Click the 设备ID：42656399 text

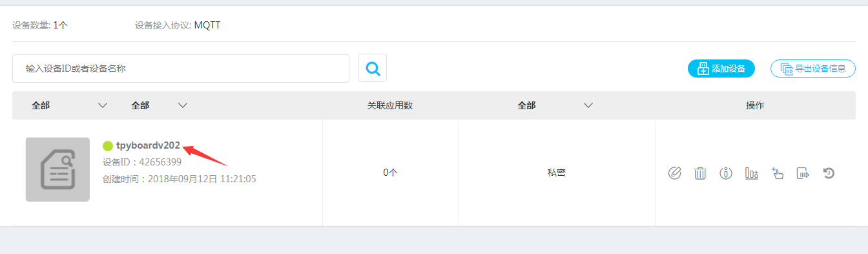pyautogui.click(x=142, y=162)
